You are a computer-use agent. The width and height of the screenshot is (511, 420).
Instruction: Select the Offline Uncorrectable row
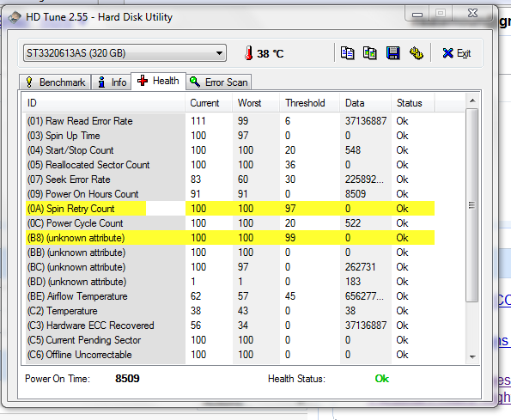230,355
